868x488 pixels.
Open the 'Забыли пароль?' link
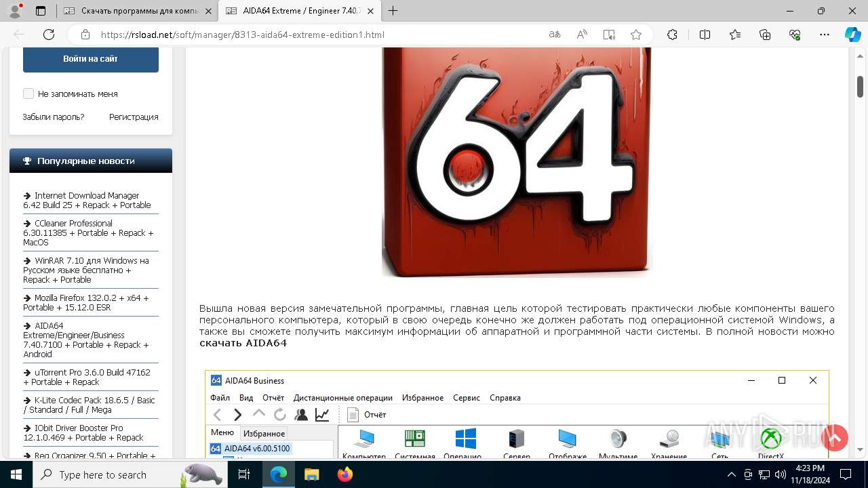[x=54, y=117]
